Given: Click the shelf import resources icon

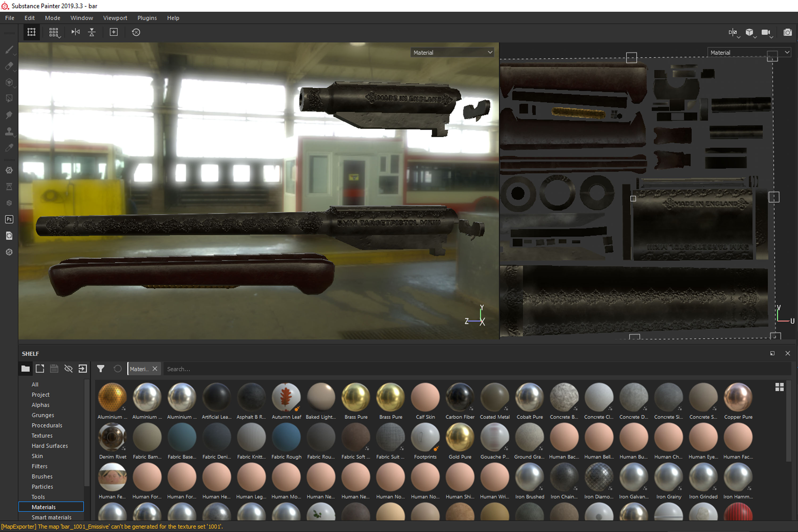Looking at the screenshot, I should click(x=83, y=369).
